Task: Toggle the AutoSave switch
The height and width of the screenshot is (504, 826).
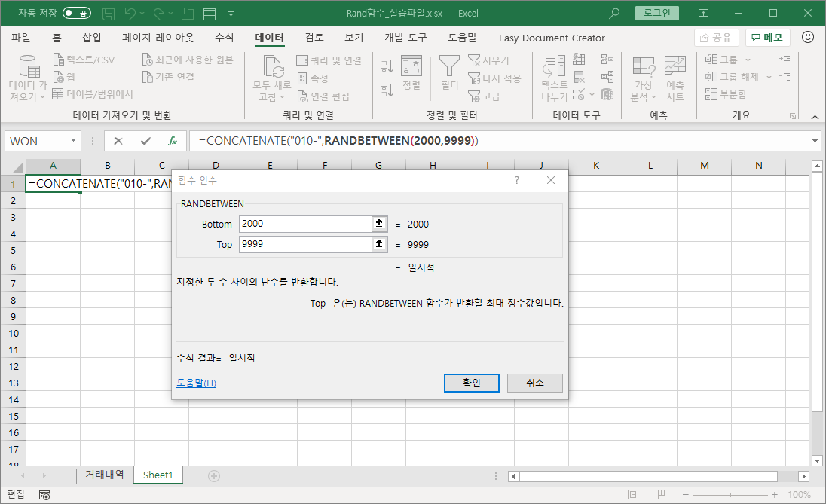Action: click(x=76, y=13)
